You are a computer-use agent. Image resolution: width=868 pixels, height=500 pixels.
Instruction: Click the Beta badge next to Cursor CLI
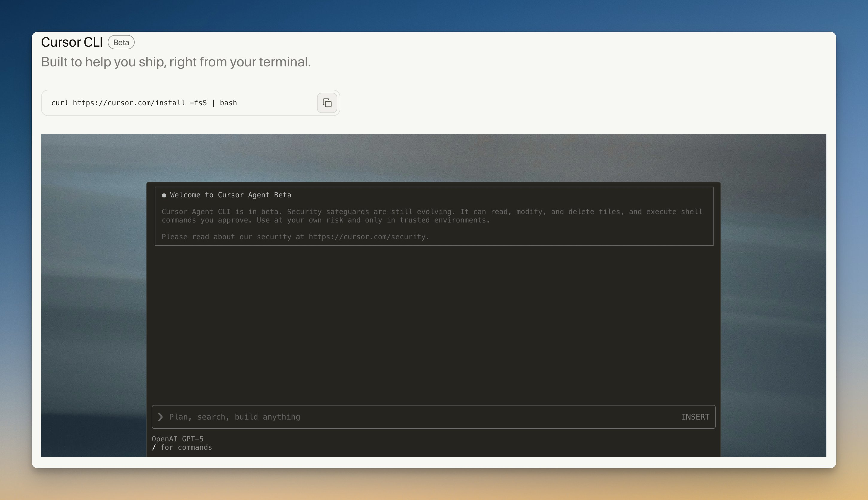coord(121,42)
